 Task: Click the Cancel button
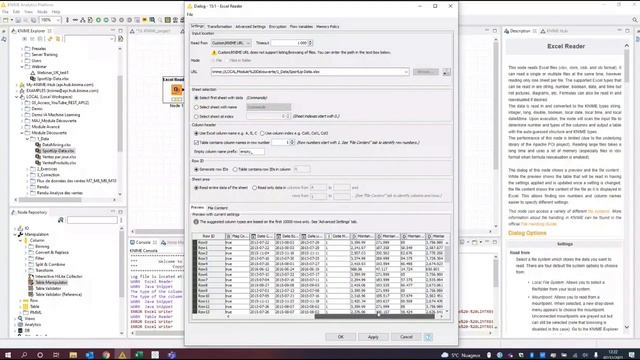[406, 337]
